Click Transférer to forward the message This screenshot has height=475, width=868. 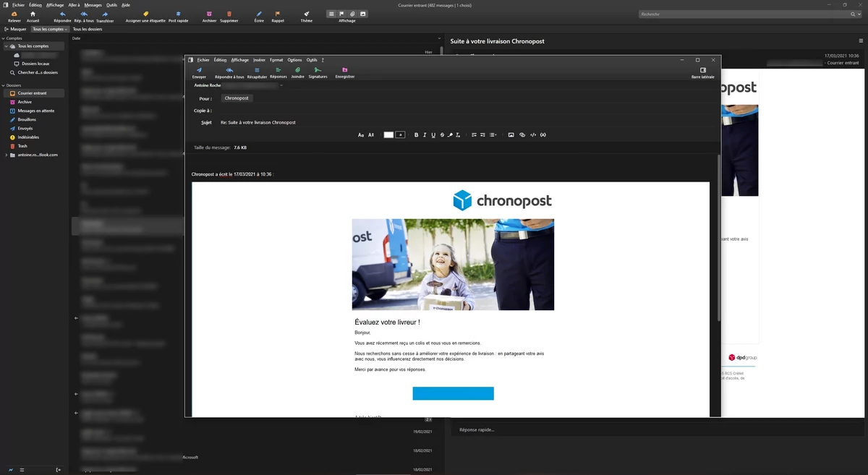[x=105, y=17]
